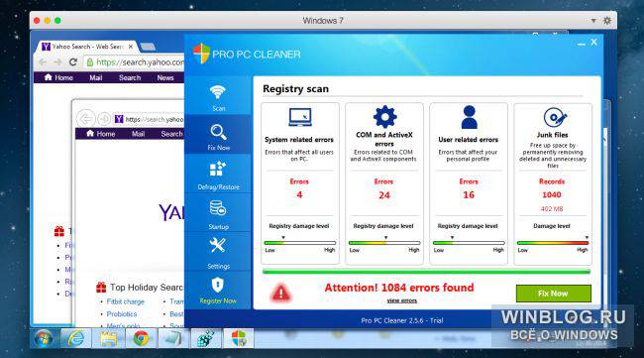The width and height of the screenshot is (644, 358).
Task: Open the Fitbit charge holiday search link
Action: (x=125, y=301)
